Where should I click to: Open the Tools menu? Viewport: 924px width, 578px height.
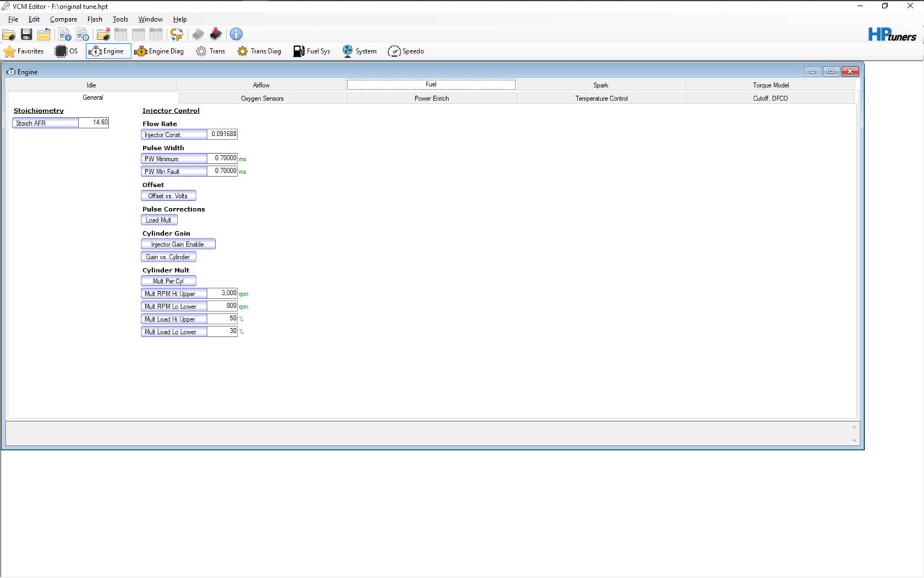pos(121,20)
